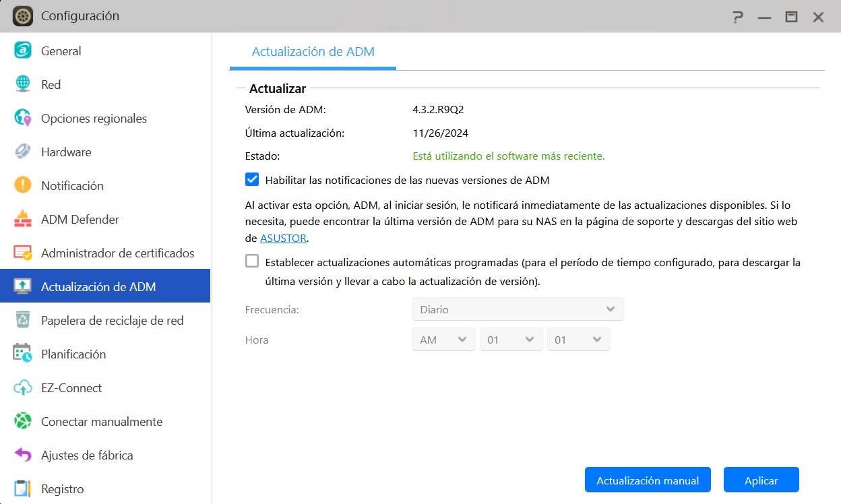
Task: Open Hardware settings icon
Action: coord(23,152)
